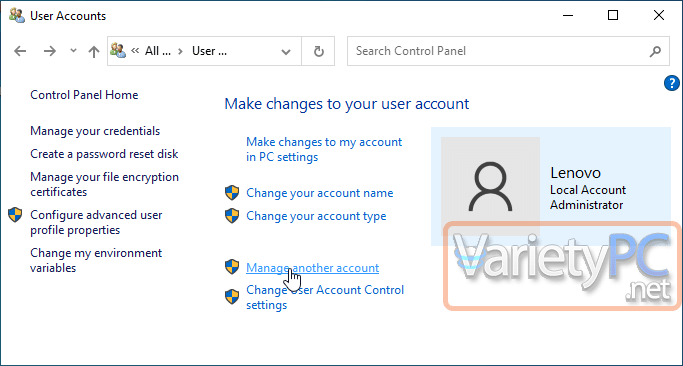Click the blue help question mark icon

[672, 83]
